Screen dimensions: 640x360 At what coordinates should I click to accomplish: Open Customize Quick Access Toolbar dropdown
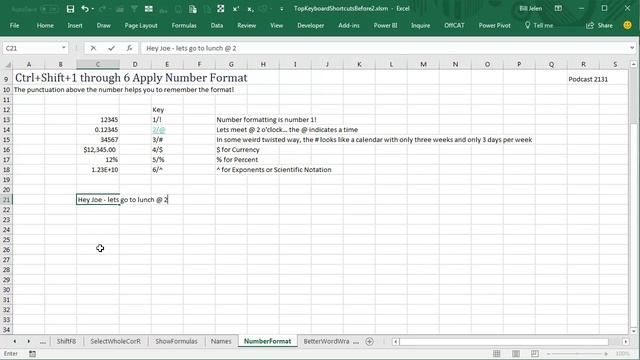click(281, 9)
